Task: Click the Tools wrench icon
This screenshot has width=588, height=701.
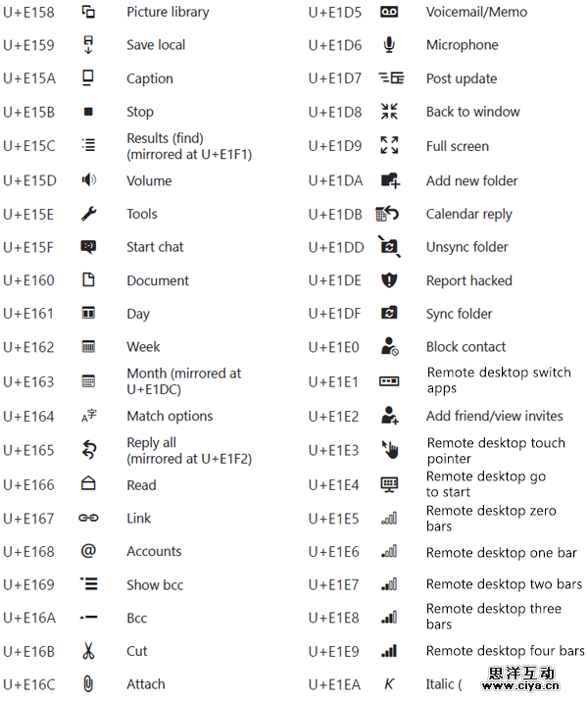Action: point(88,214)
